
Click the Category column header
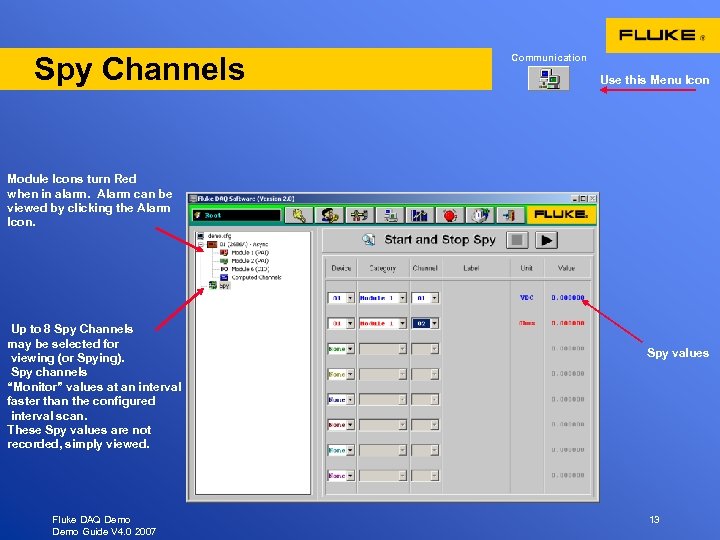tap(382, 268)
